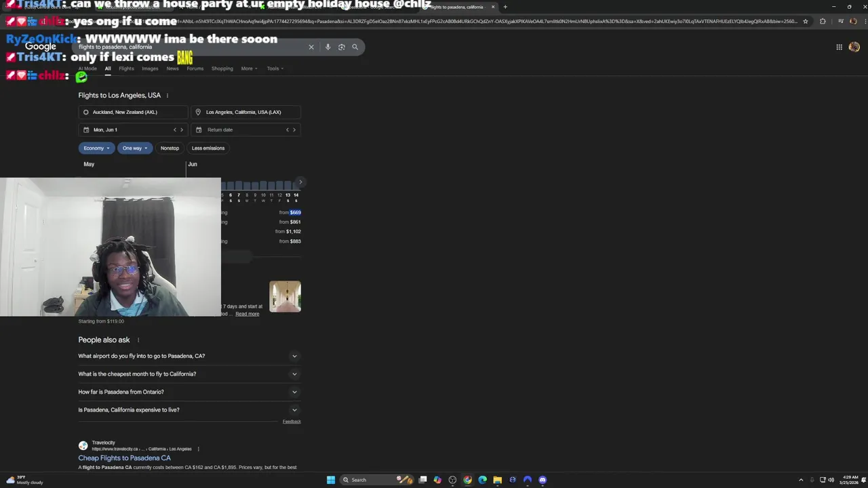The width and height of the screenshot is (868, 488).
Task: Click the Return date field
Action: (x=246, y=130)
